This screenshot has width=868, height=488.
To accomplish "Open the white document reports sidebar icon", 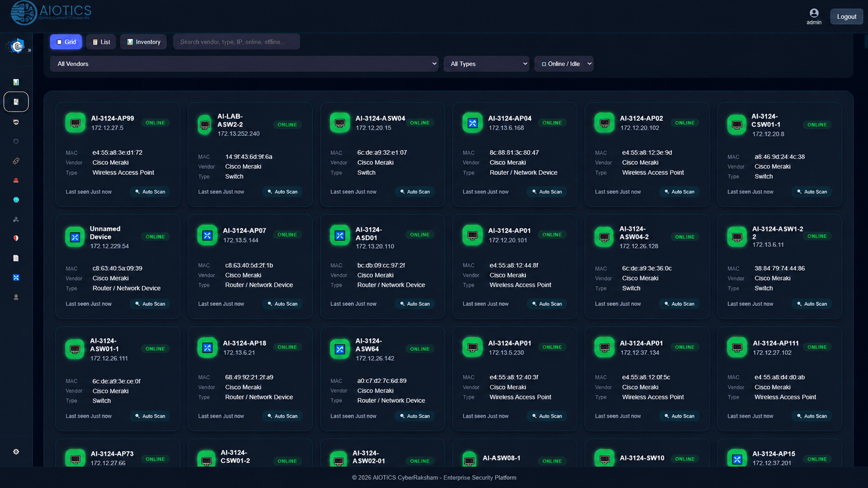I will (x=16, y=258).
